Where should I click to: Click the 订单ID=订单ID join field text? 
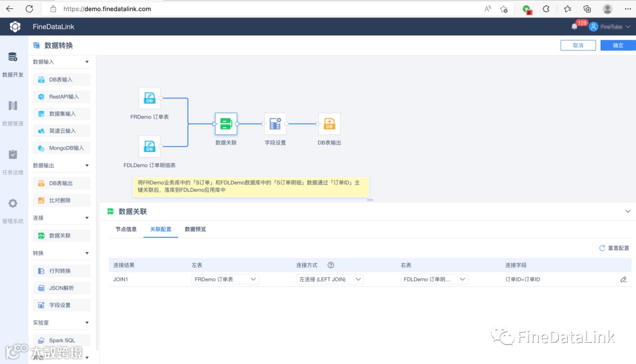[x=523, y=279]
